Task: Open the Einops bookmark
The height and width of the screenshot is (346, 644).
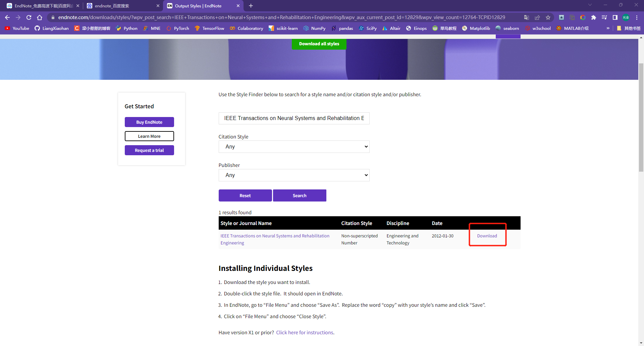Action: [x=416, y=28]
